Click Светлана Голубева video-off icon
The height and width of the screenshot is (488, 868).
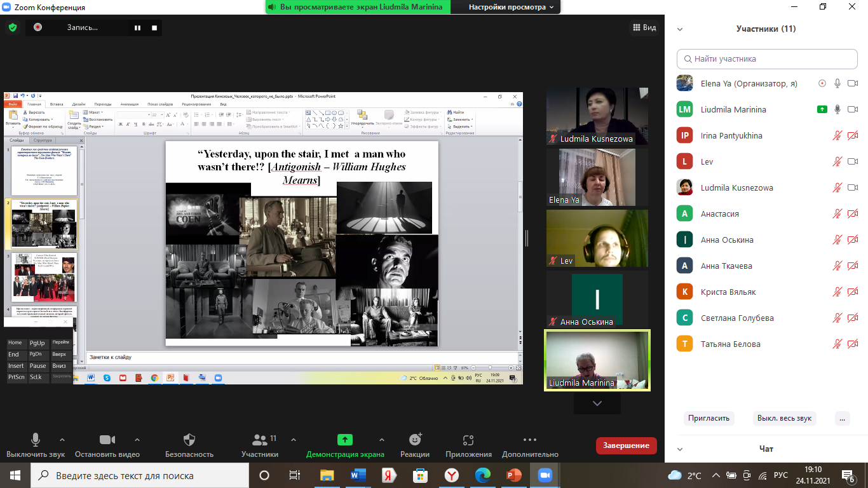853,318
